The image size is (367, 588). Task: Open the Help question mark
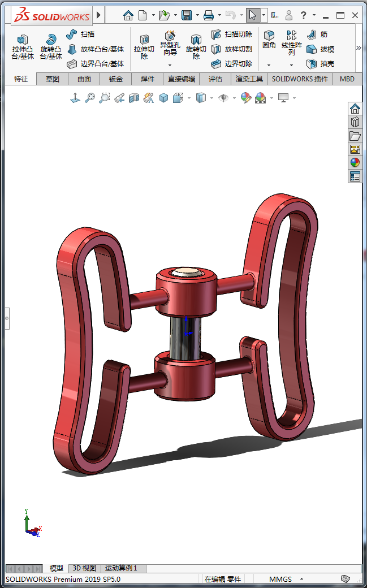coord(304,15)
